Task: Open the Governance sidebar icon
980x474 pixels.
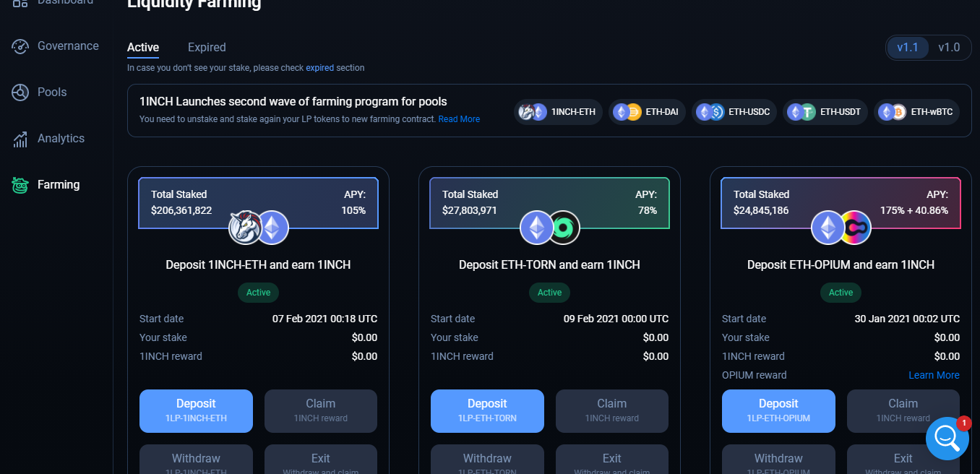Action: tap(20, 46)
